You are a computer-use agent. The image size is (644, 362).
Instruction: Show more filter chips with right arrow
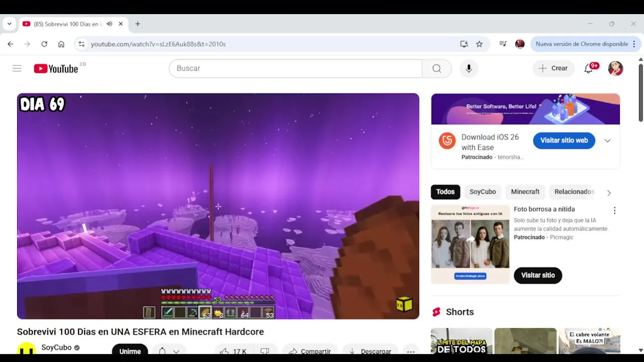tap(609, 193)
